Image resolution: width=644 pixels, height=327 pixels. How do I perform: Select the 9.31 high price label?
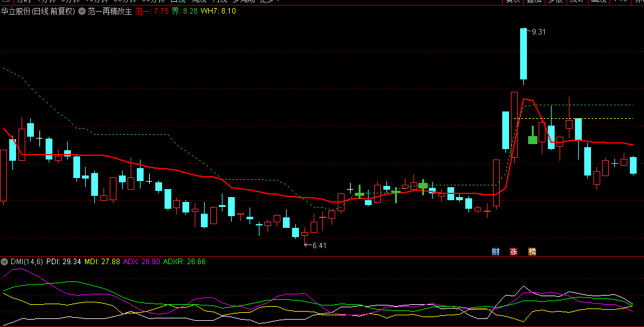539,32
